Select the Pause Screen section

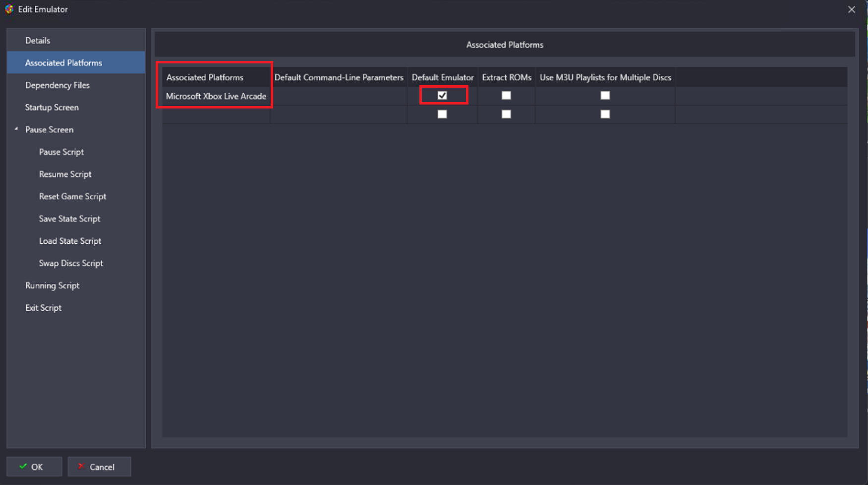point(76,129)
